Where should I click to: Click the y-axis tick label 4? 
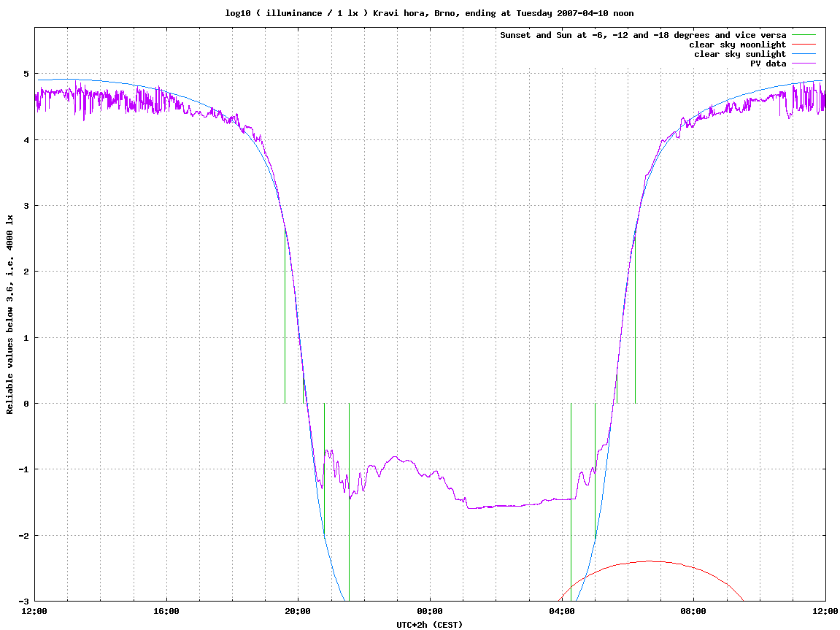tap(26, 140)
